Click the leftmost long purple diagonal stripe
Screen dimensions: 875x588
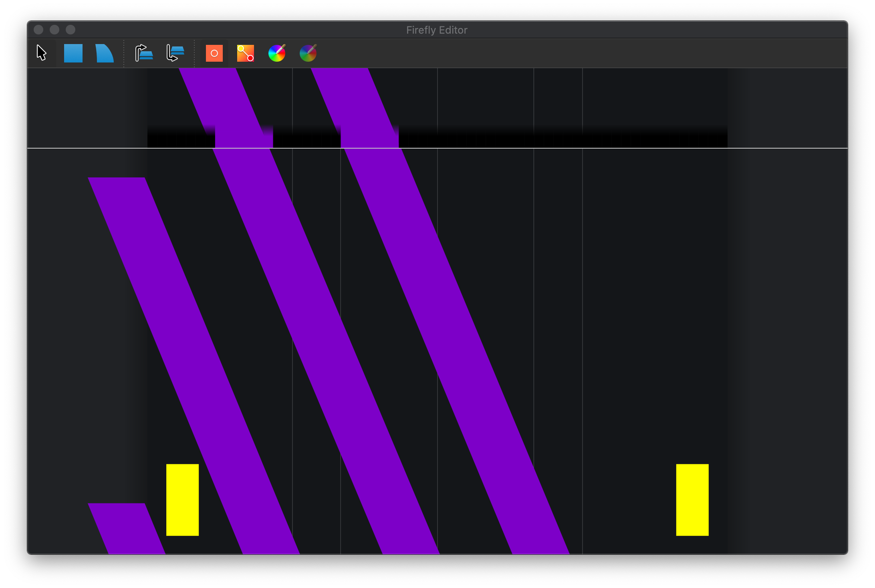tap(192, 360)
